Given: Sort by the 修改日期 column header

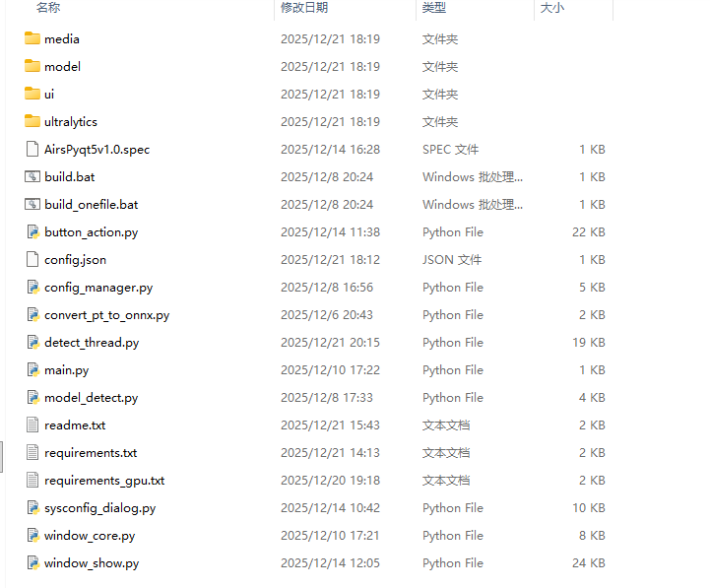Looking at the screenshot, I should point(304,8).
